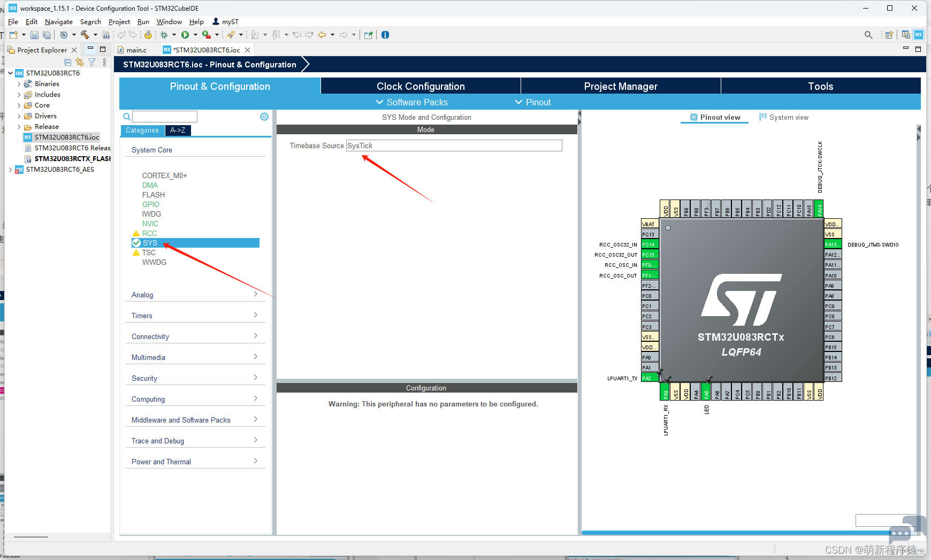Expand the Binaries tree node
Viewport: 931px width, 560px height.
19,84
